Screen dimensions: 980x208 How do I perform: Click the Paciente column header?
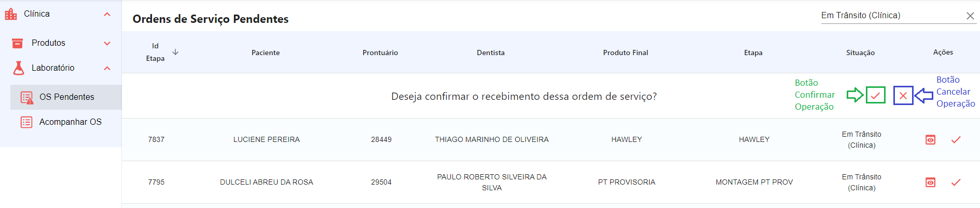click(266, 53)
